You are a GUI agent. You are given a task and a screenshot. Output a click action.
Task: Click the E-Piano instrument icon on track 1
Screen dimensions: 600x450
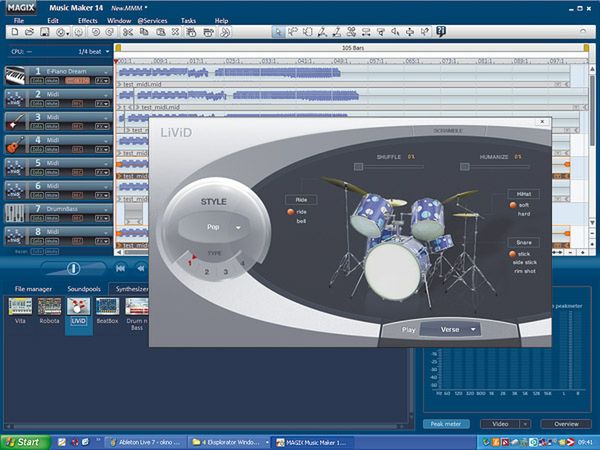pyautogui.click(x=16, y=74)
